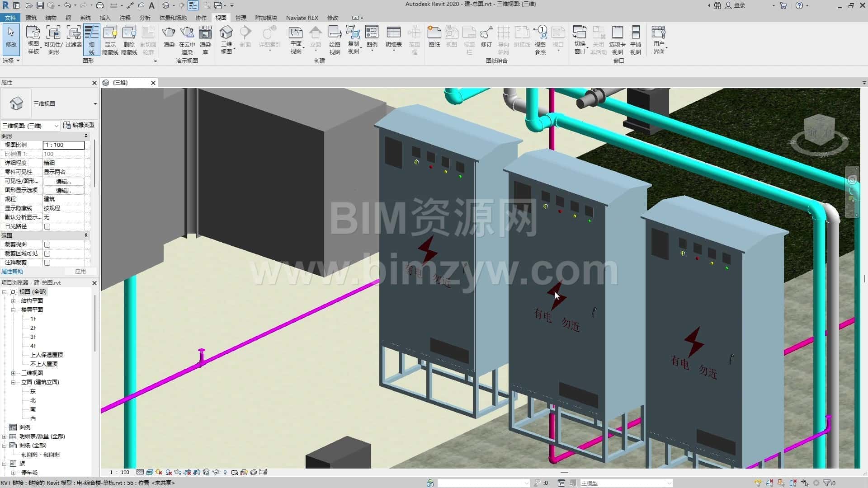Click Switch Windows (切换窗口) tool
Image resolution: width=868 pixels, height=488 pixels.
pos(580,40)
